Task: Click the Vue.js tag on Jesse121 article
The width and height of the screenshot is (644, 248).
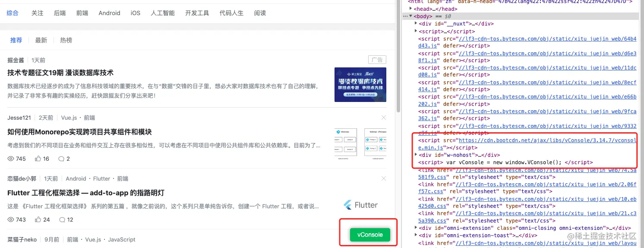Action: point(69,118)
